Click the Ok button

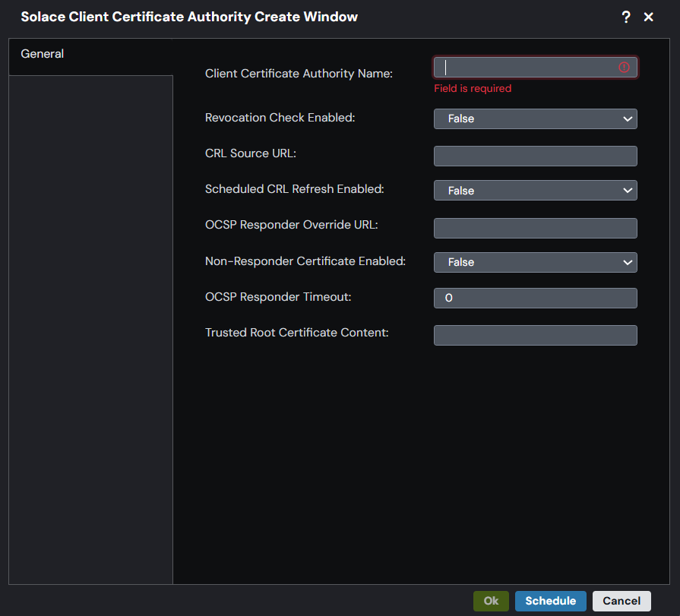[491, 601]
